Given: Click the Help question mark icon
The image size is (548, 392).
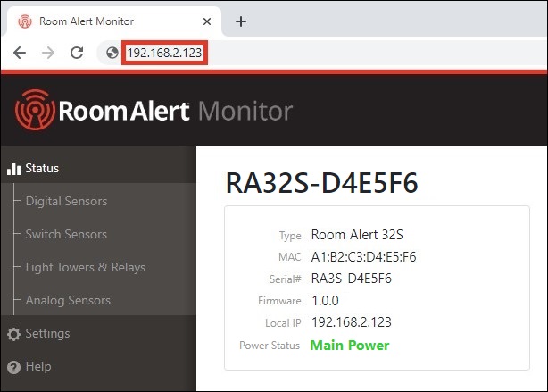Looking at the screenshot, I should (x=13, y=368).
